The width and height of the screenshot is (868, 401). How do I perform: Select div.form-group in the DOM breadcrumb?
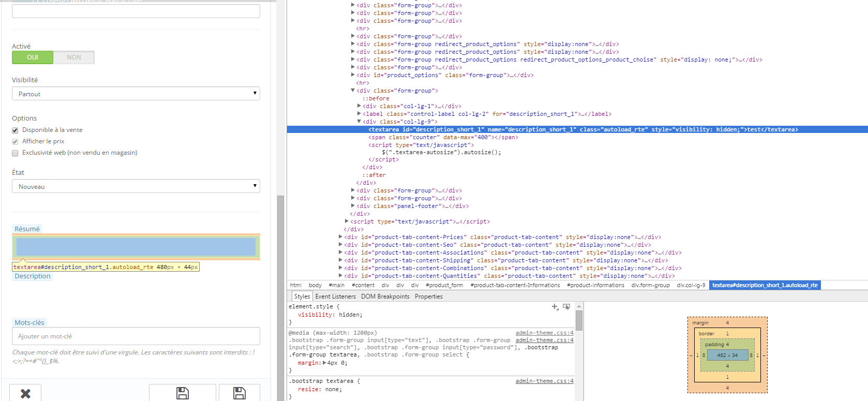click(651, 285)
